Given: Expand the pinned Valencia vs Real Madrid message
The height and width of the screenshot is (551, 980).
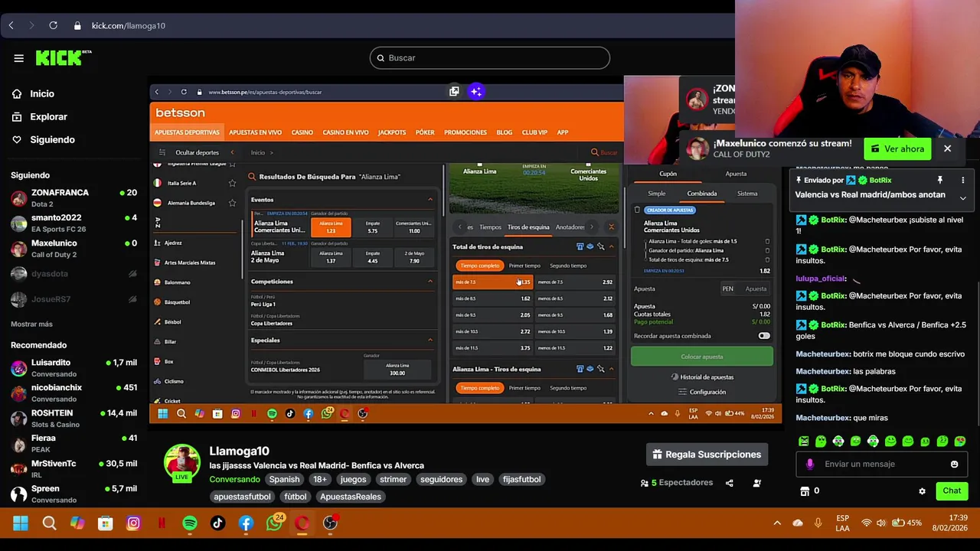Looking at the screenshot, I should click(962, 197).
